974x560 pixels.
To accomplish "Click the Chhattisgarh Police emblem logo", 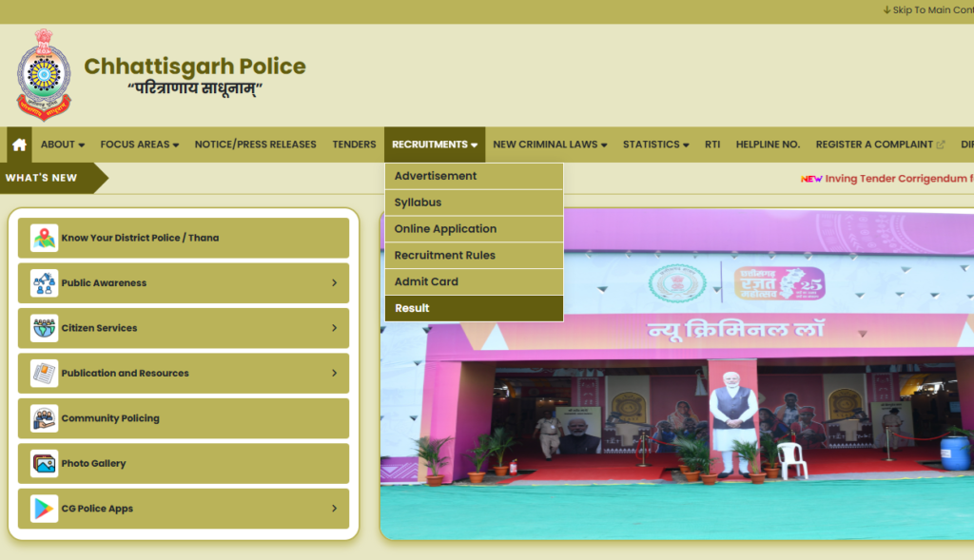I will (42, 71).
